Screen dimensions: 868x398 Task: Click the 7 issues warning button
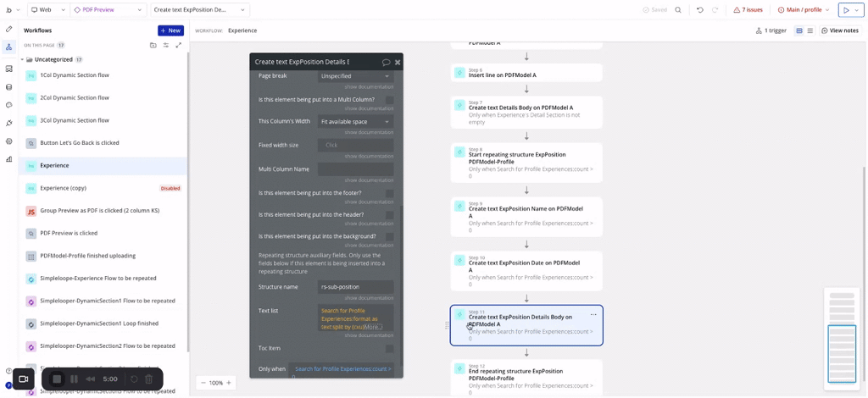[x=748, y=10]
